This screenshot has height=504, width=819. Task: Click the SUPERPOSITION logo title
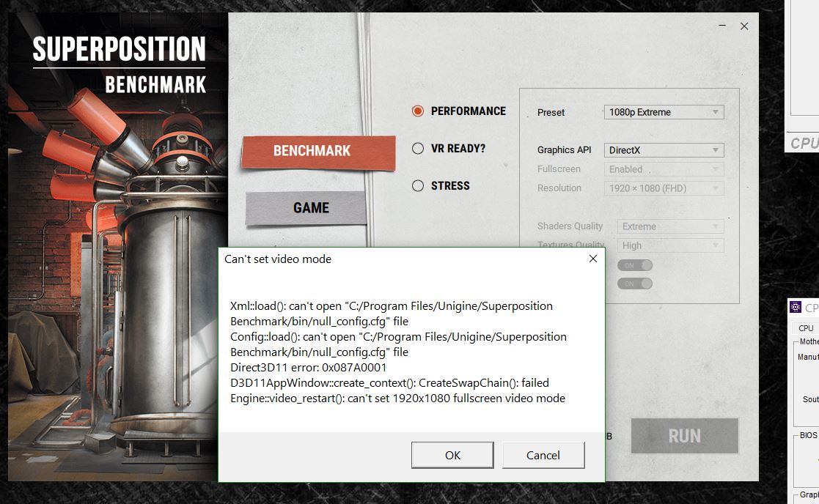coord(119,50)
